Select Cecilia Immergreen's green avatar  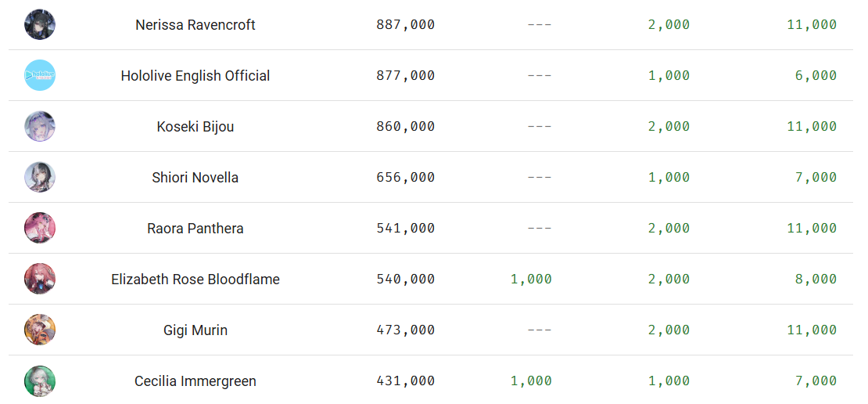click(40, 381)
